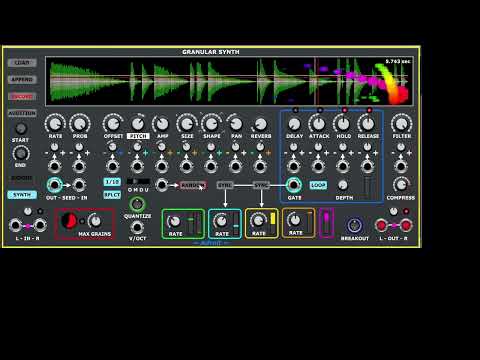Click the PITCH knob
The height and width of the screenshot is (360, 480).
click(138, 124)
